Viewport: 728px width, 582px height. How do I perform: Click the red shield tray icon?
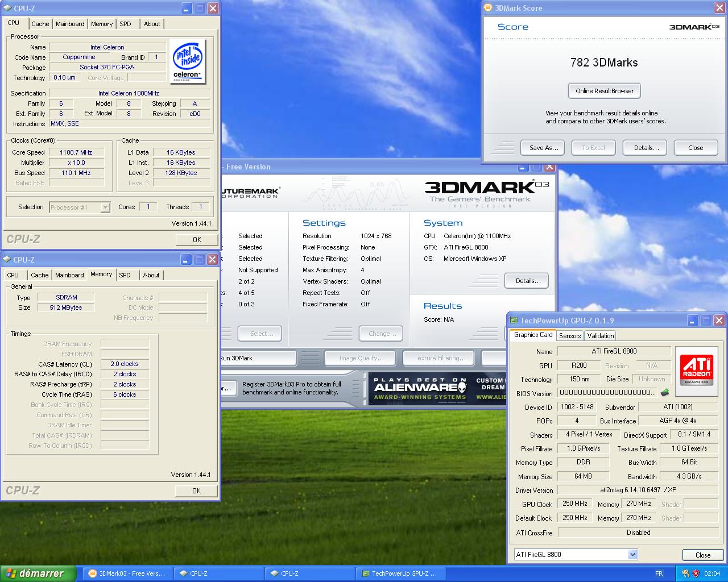(696, 573)
